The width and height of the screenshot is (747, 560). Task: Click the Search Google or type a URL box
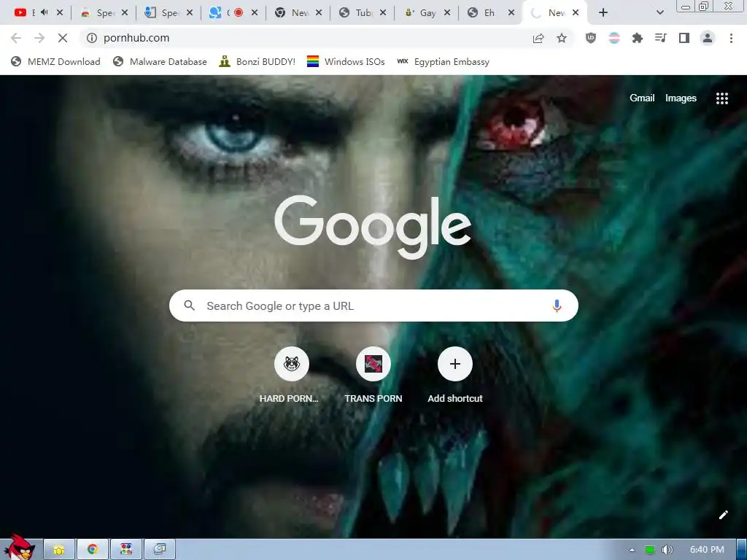pos(373,306)
